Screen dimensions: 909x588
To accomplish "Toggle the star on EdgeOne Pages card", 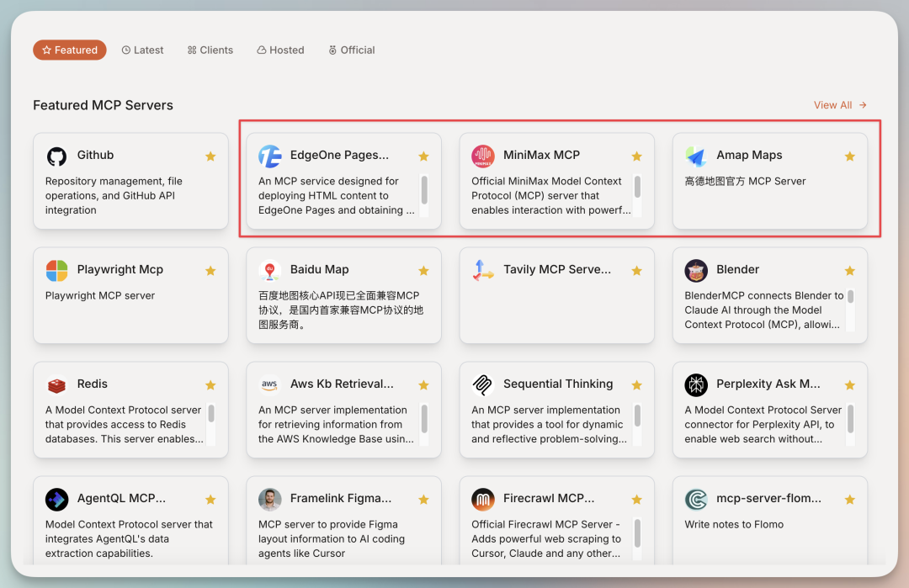I will [x=423, y=156].
